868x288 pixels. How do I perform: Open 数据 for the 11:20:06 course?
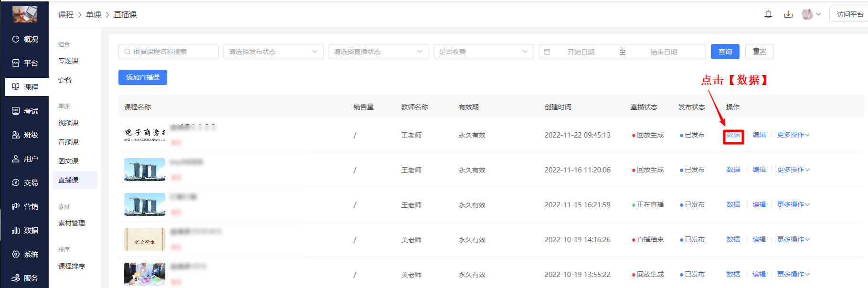pos(733,170)
